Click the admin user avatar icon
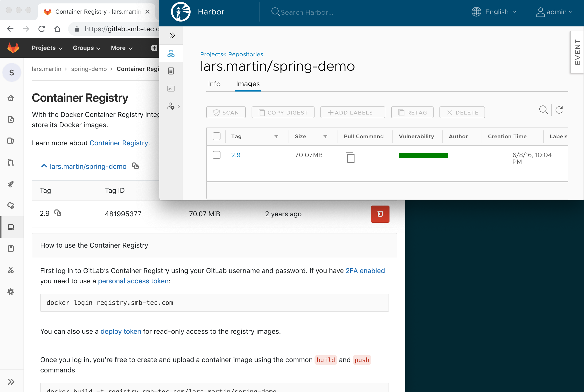 (x=540, y=12)
